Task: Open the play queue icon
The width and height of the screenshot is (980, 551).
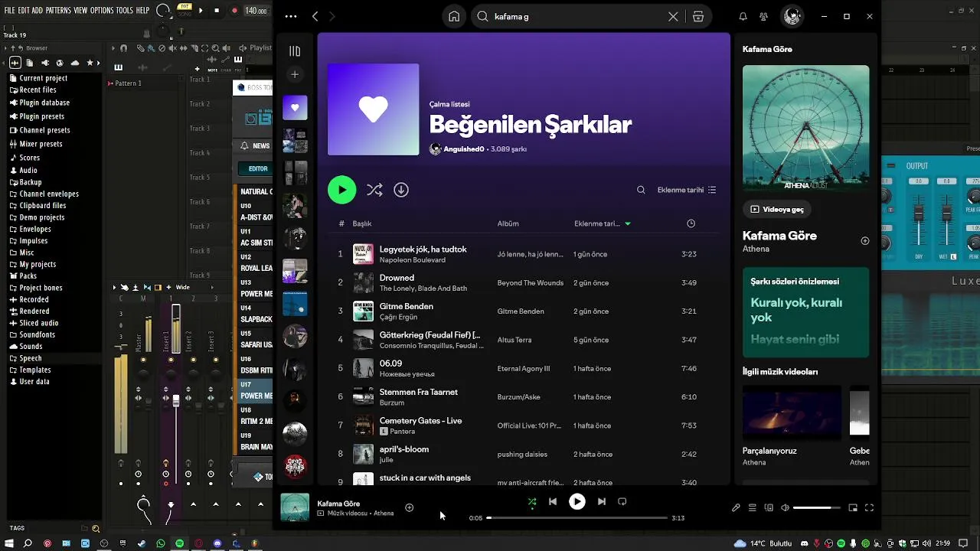Action: [753, 507]
